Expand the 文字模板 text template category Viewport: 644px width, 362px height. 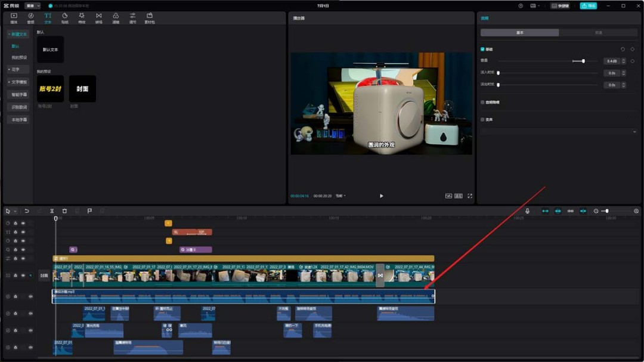point(18,82)
